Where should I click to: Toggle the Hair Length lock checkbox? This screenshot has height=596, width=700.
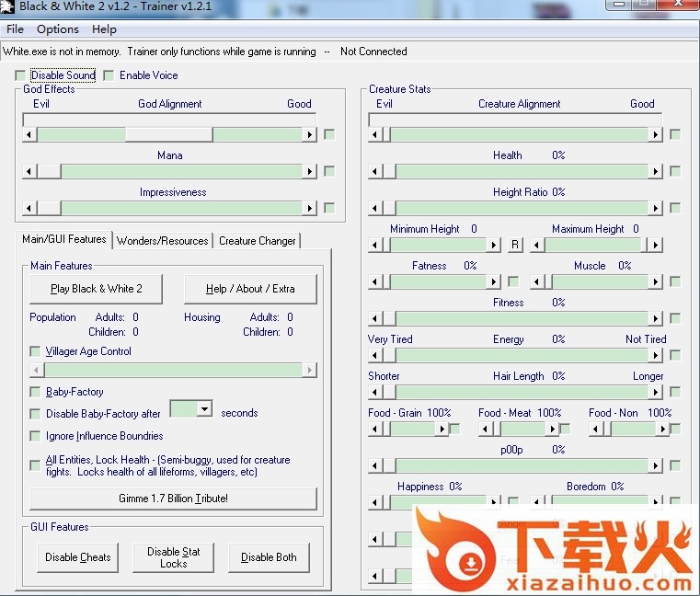[x=675, y=392]
